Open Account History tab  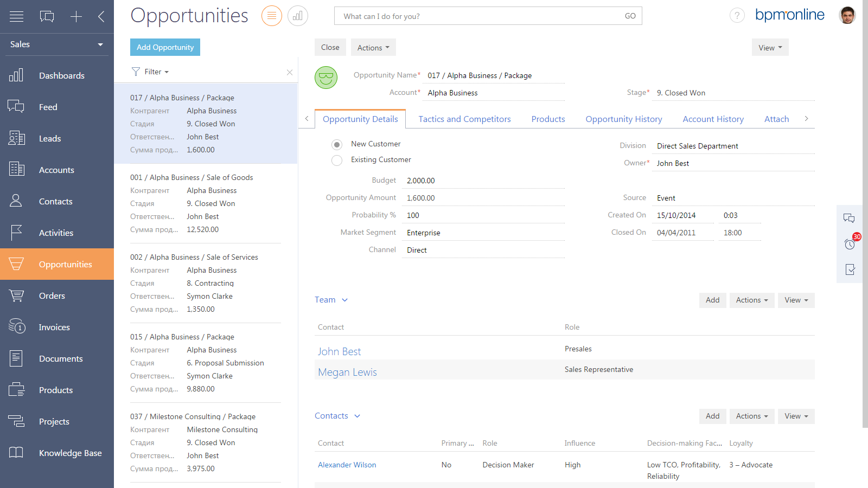point(713,119)
